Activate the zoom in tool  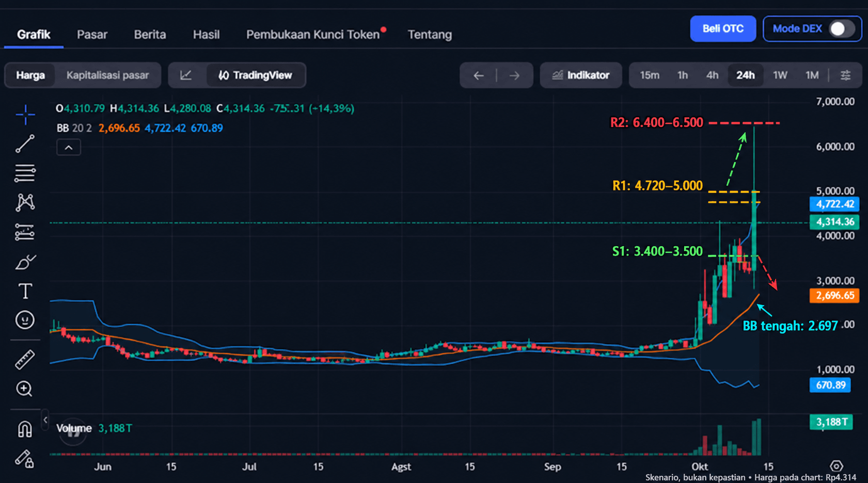25,389
